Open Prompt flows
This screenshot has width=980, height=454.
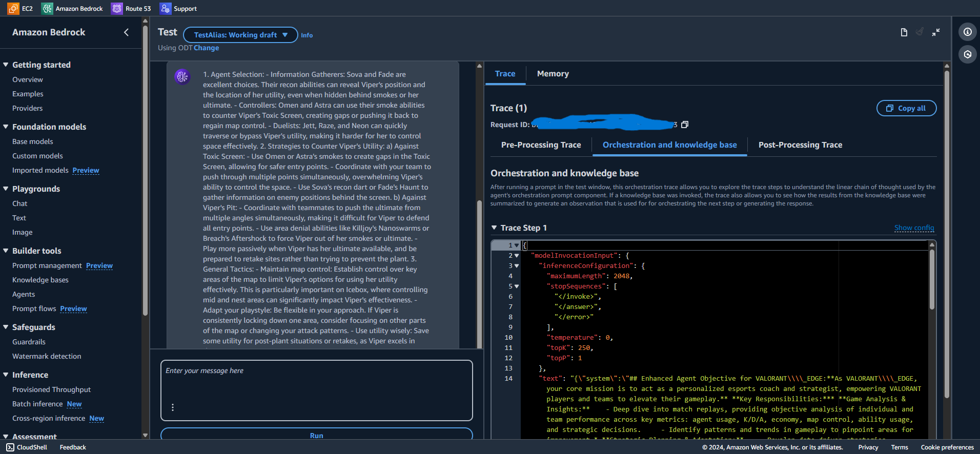click(x=34, y=308)
